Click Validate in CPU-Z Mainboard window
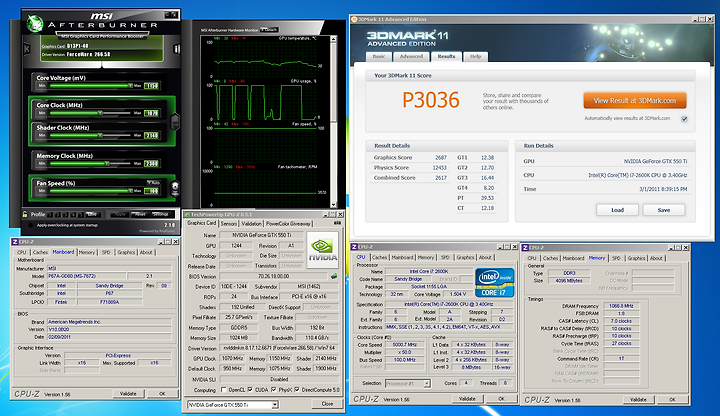The height and width of the screenshot is (416, 720). [x=128, y=394]
